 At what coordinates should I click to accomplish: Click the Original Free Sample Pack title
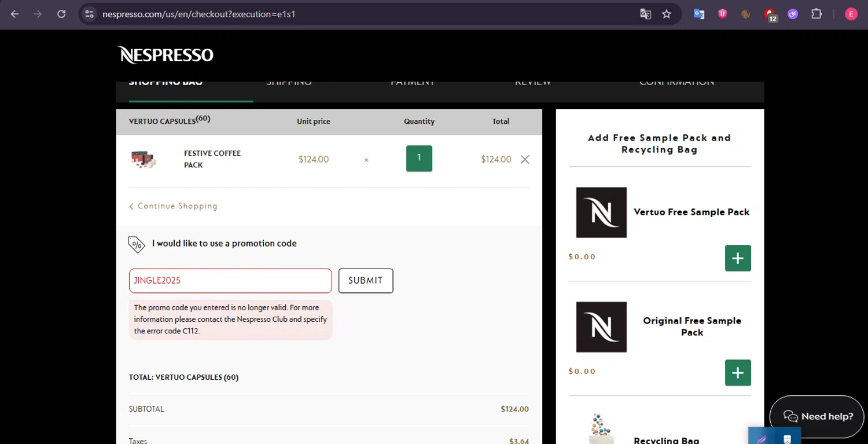[692, 326]
